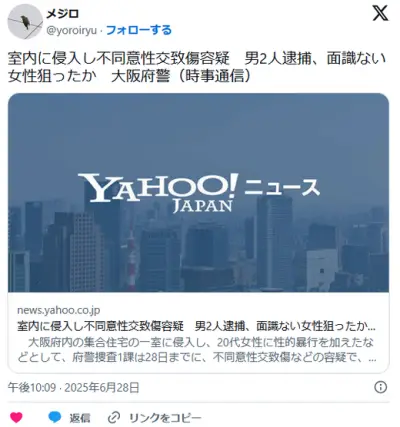Click リンクをコピー text
This screenshot has width=400, height=427.
165,418
